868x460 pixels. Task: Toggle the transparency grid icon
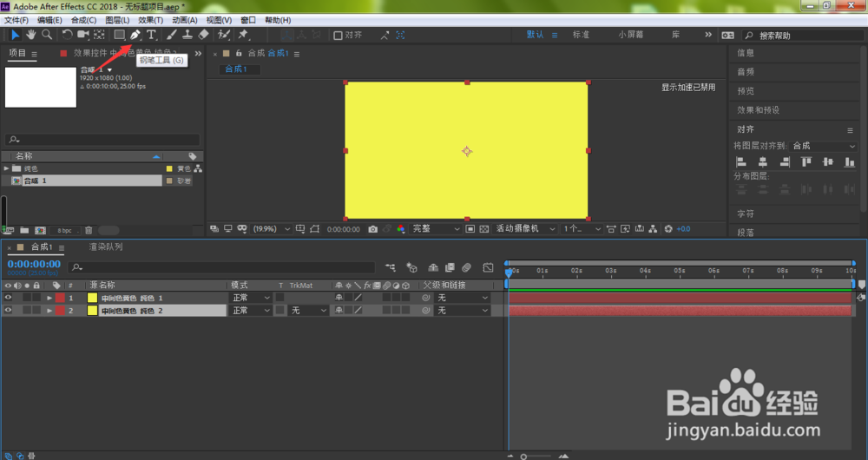click(x=483, y=229)
